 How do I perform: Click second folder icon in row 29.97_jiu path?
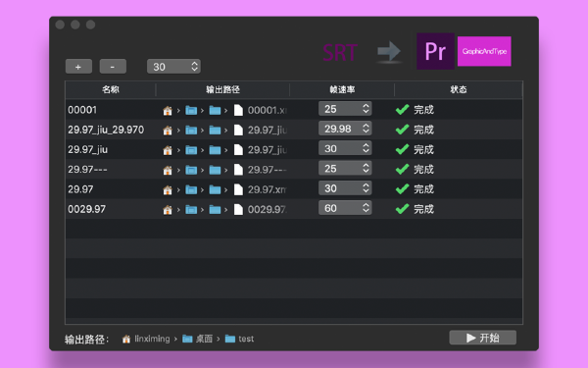tap(215, 150)
